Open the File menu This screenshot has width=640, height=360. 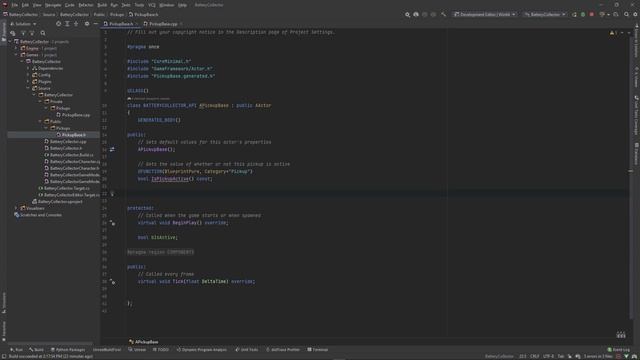coord(15,5)
